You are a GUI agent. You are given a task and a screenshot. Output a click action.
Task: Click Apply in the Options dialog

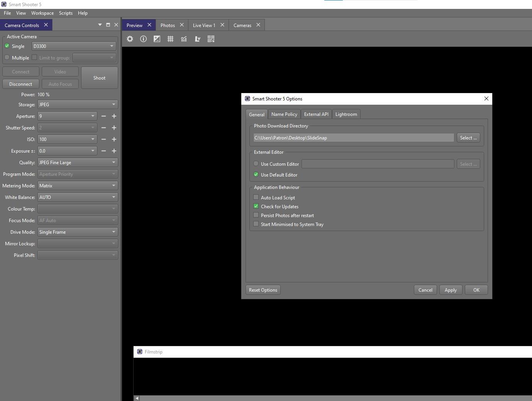tap(451, 290)
